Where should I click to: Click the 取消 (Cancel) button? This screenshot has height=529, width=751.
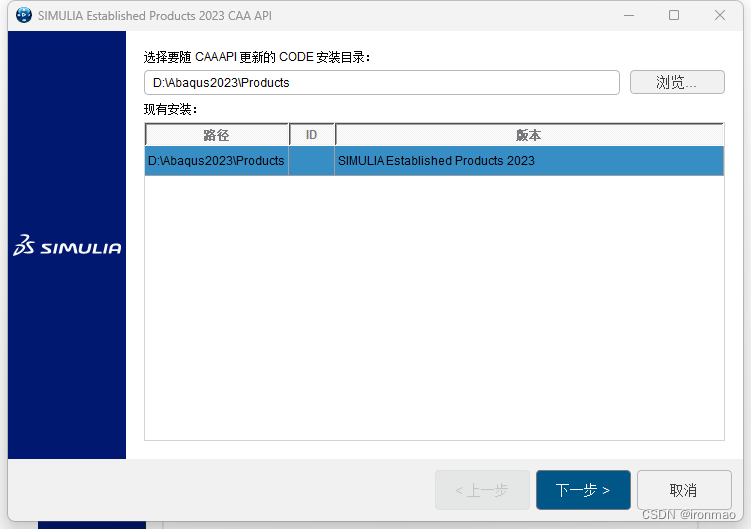pyautogui.click(x=684, y=490)
